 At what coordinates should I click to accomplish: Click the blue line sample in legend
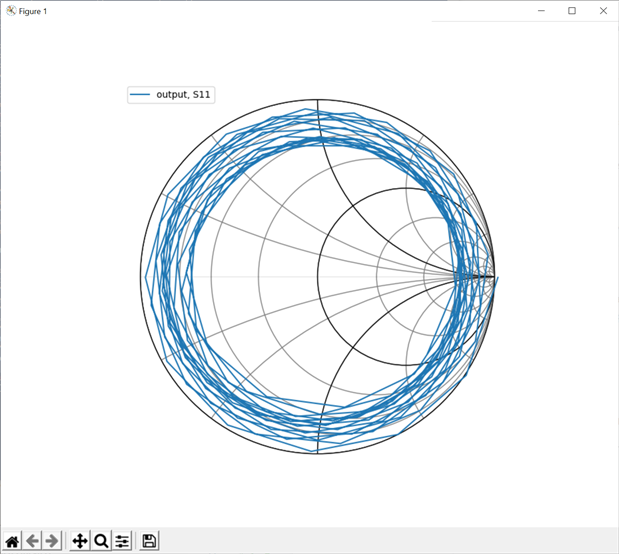coord(141,95)
